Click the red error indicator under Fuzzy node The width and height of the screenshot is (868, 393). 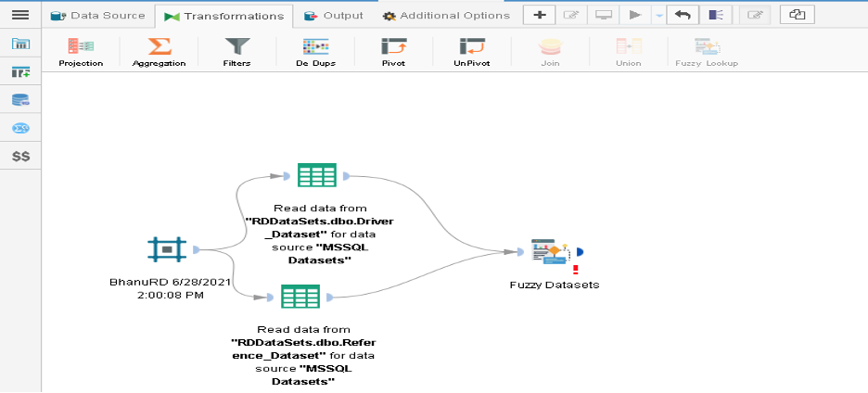pos(576,270)
